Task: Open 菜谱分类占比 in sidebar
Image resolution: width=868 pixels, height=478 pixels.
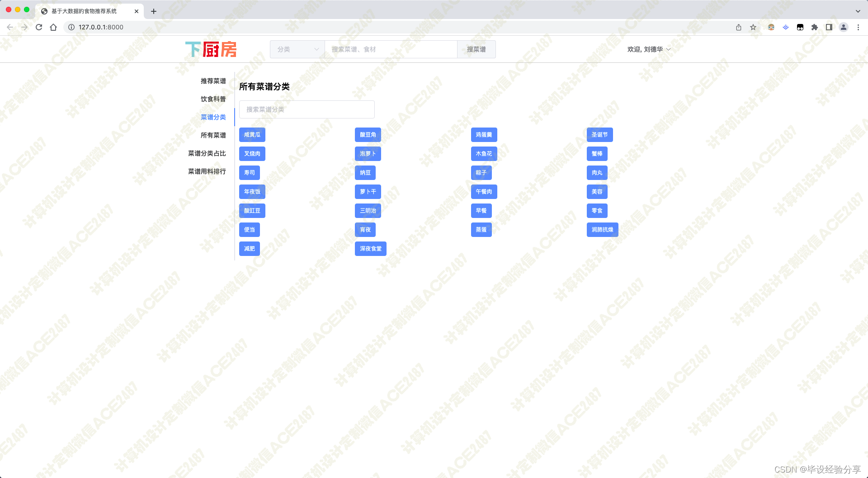Action: [207, 153]
